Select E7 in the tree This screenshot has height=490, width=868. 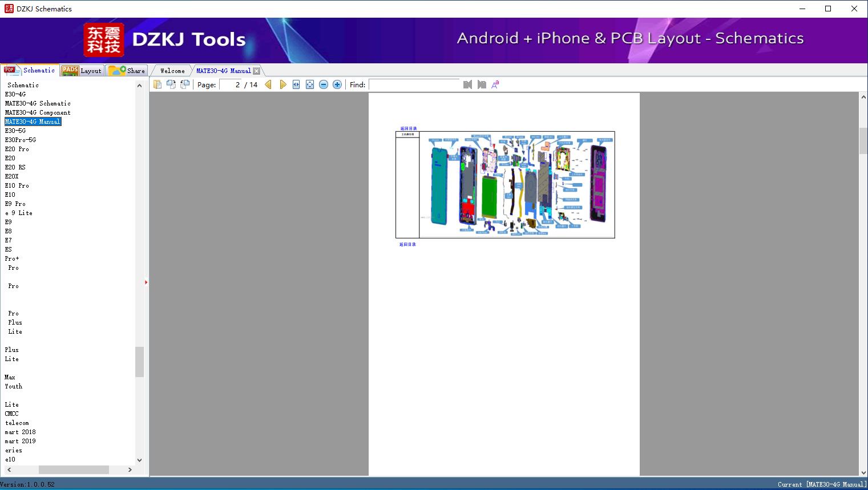click(x=9, y=240)
